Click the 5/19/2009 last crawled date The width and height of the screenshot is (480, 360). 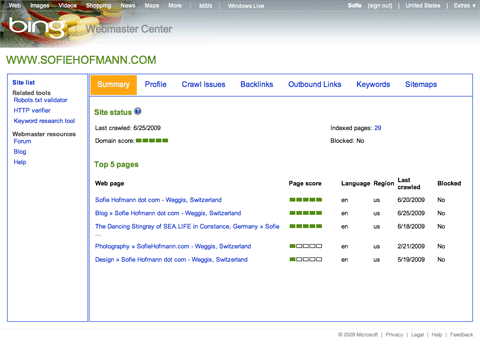411,260
